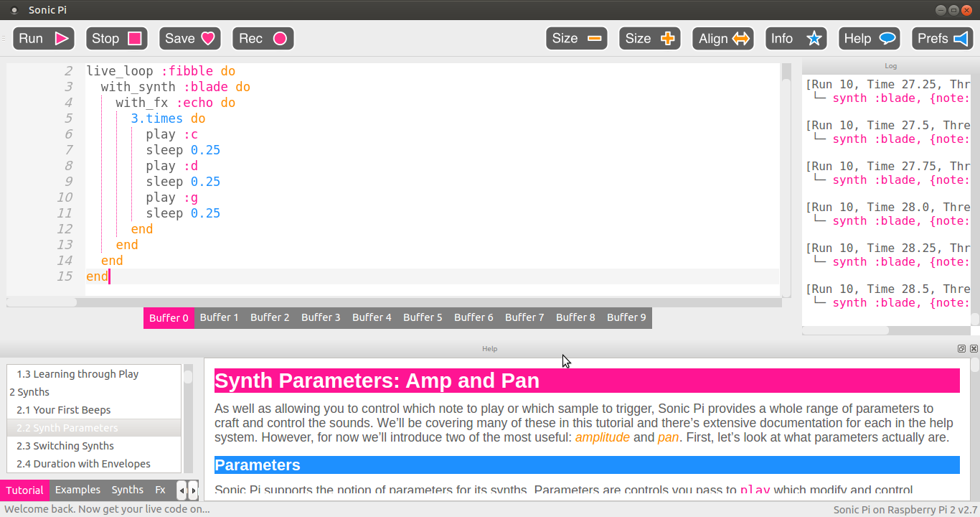The height and width of the screenshot is (517, 980).
Task: Start recording with the Rec button
Action: 263,39
